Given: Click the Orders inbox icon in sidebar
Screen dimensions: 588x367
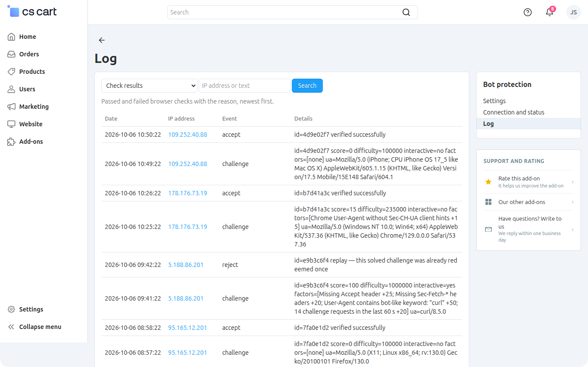Looking at the screenshot, I should click(x=11, y=54).
